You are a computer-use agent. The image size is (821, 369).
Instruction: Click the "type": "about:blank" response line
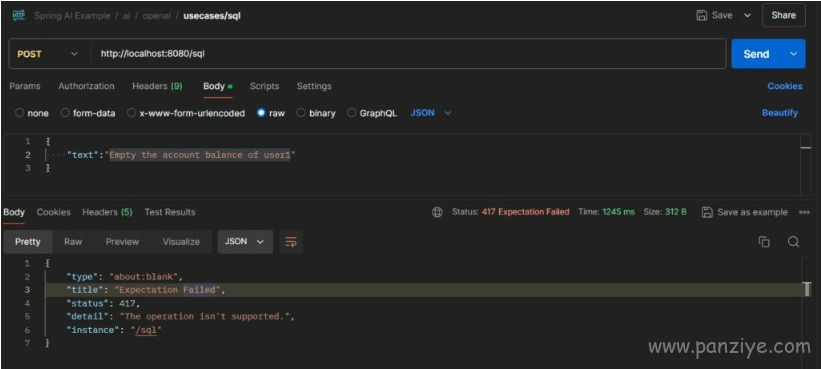pos(125,276)
